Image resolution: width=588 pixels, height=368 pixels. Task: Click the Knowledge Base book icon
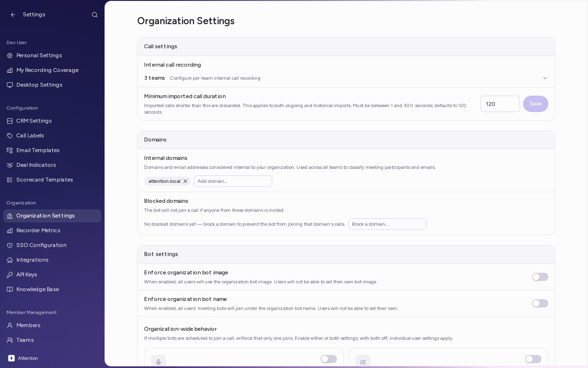(x=10, y=289)
